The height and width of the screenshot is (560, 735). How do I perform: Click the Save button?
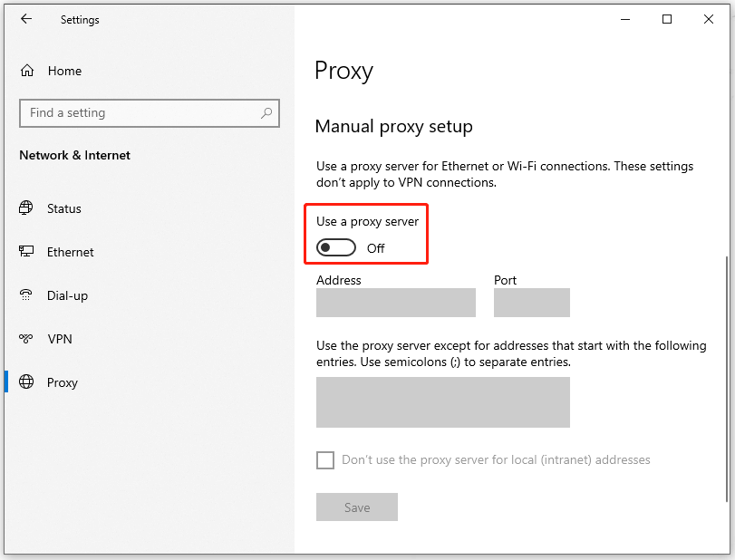(x=357, y=507)
